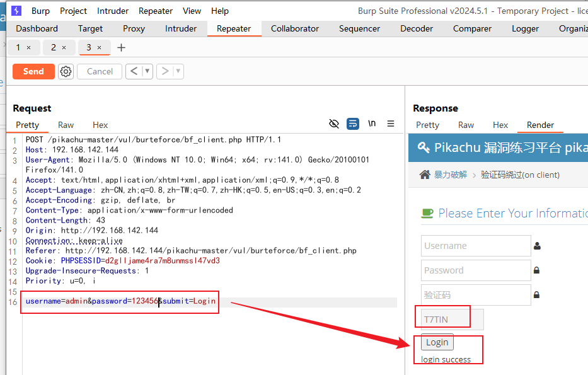Click the Host: 192.168.142.144 header
The image size is (588, 375).
pos(72,149)
